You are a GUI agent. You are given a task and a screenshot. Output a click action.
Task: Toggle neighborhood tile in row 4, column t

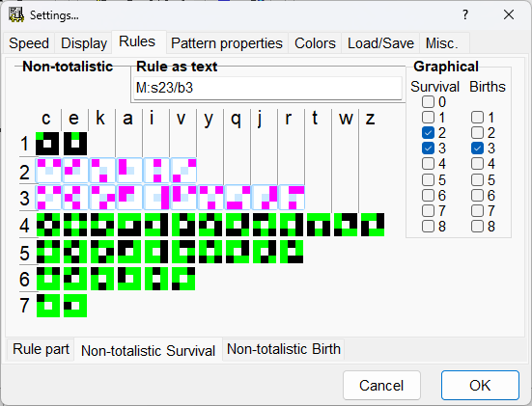click(x=319, y=225)
